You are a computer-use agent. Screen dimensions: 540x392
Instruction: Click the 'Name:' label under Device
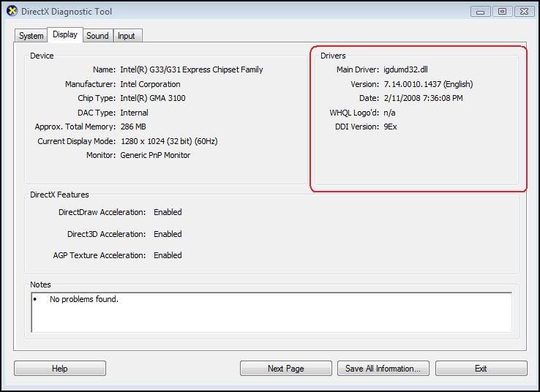click(x=105, y=69)
